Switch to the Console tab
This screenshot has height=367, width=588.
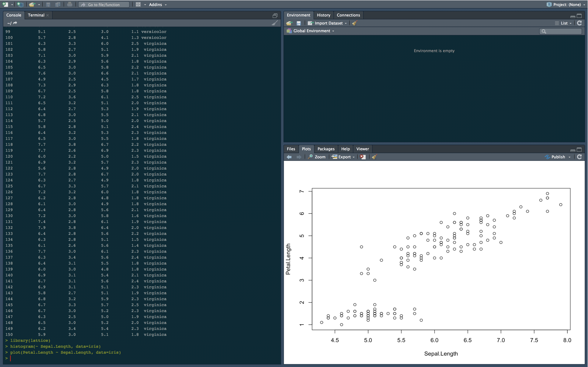coord(14,15)
